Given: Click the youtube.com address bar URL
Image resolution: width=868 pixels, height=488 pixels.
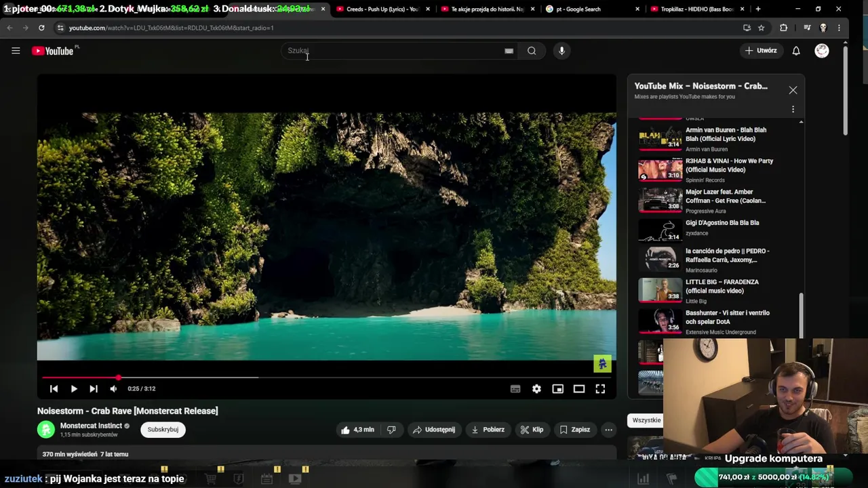Looking at the screenshot, I should tap(171, 28).
